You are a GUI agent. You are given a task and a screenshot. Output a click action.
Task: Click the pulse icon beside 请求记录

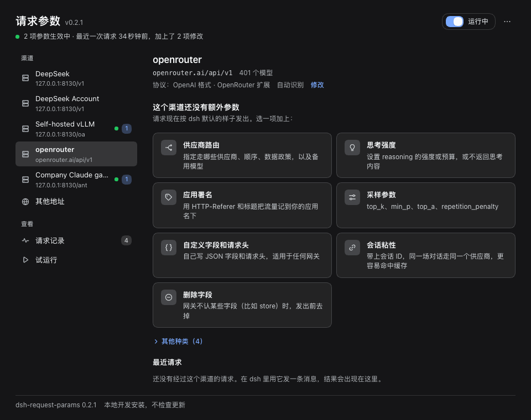pyautogui.click(x=25, y=240)
